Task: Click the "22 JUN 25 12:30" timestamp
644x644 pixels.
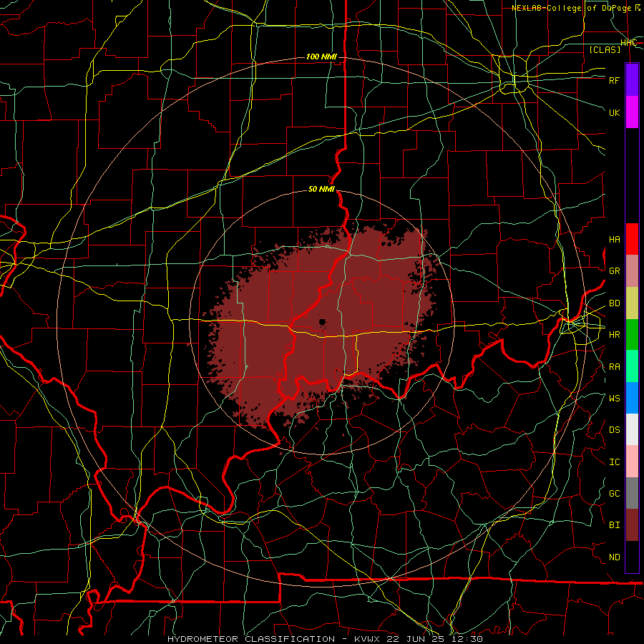Action: (434, 639)
